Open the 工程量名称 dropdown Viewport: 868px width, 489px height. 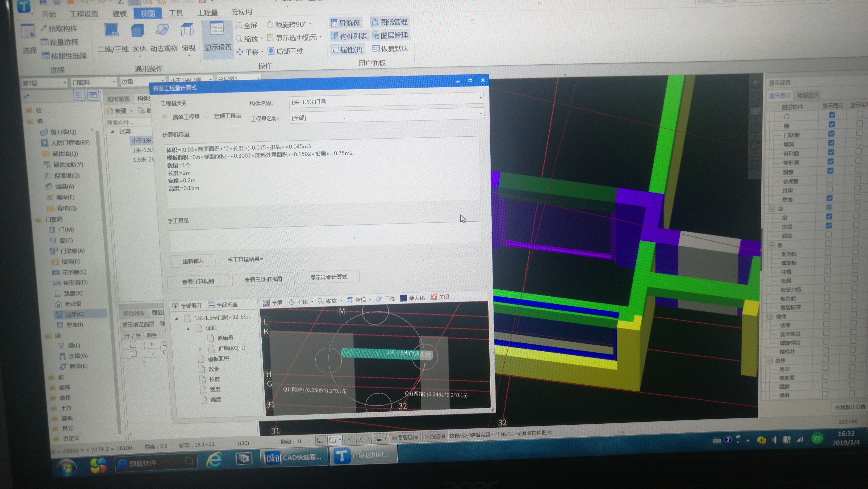[481, 113]
